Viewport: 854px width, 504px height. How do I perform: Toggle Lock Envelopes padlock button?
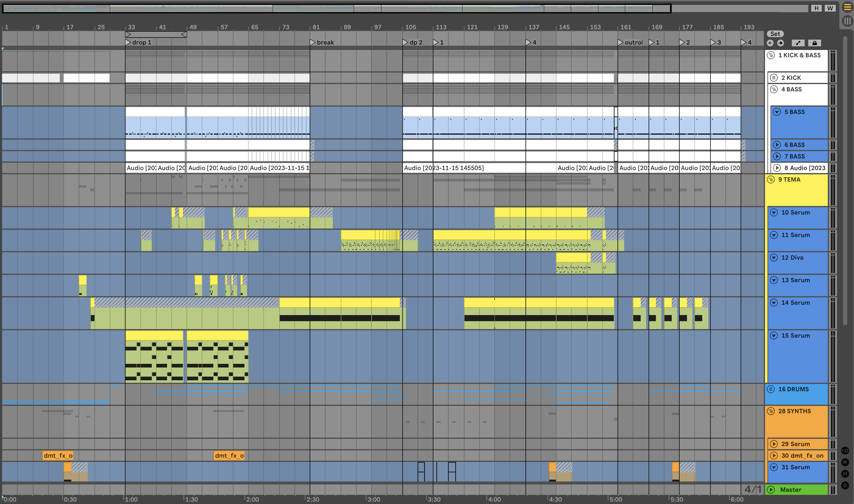point(814,43)
